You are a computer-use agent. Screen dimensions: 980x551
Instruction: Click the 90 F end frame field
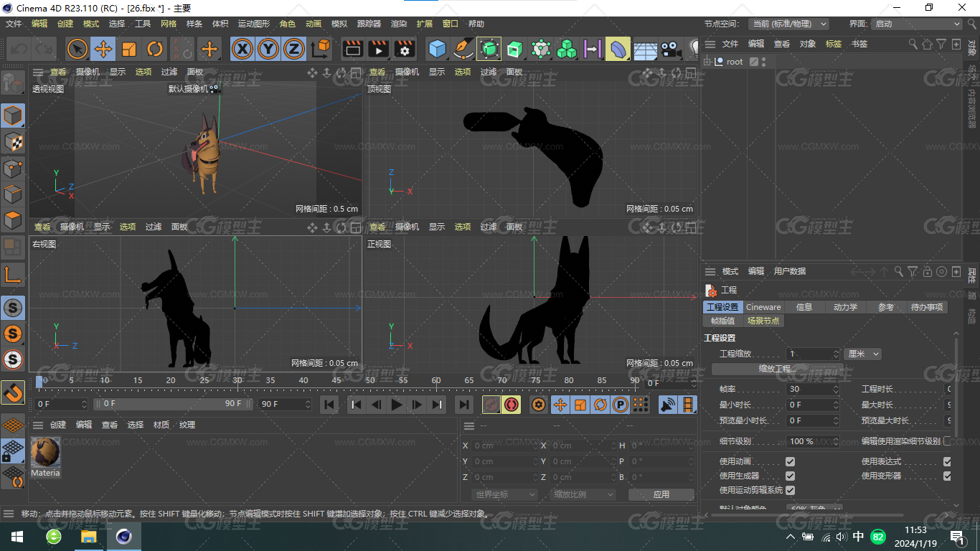pos(286,404)
